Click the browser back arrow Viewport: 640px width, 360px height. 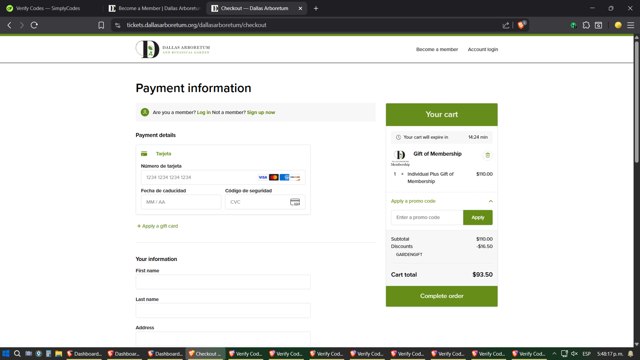point(9,25)
